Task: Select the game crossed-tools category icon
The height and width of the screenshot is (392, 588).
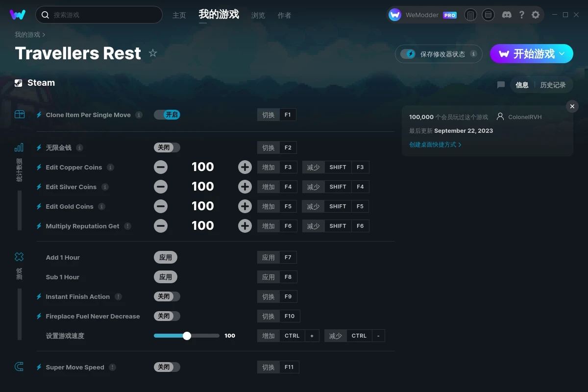Action: tap(19, 257)
